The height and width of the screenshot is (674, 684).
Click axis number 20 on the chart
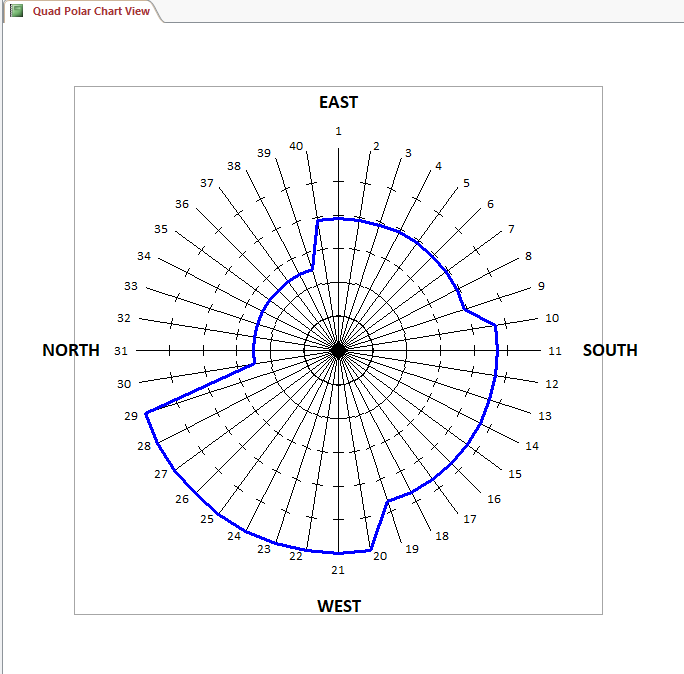coord(380,556)
